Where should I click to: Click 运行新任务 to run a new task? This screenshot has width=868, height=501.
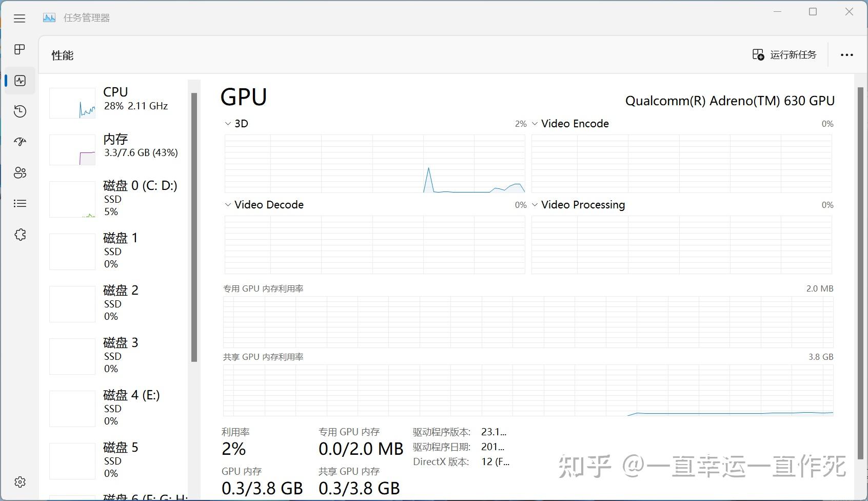(784, 54)
